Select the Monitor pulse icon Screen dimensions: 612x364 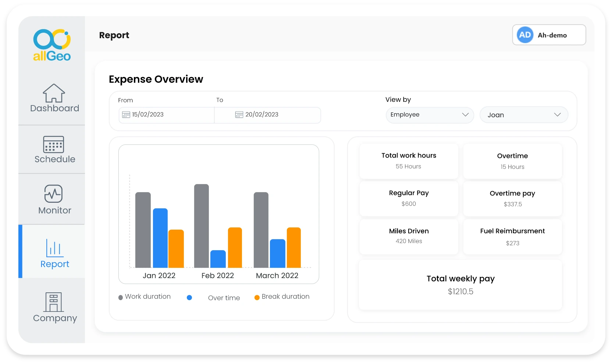54,194
